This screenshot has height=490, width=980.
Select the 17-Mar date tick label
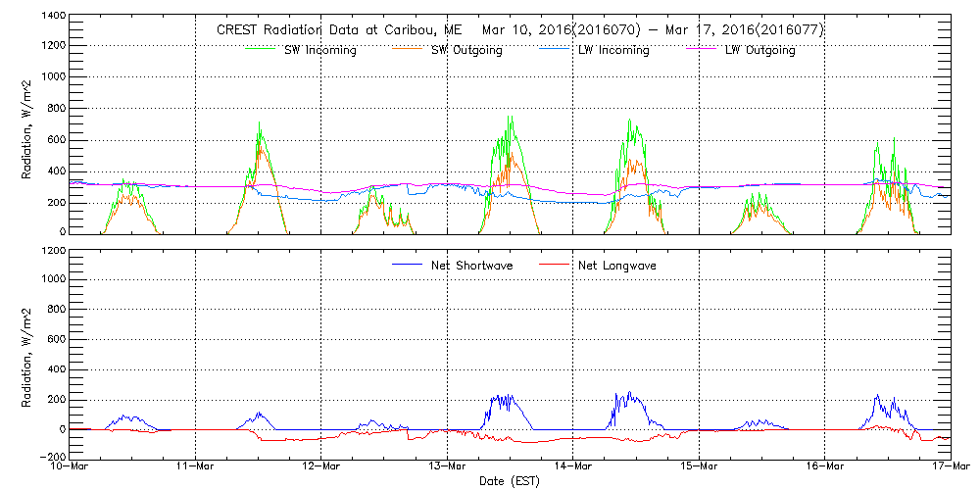[x=949, y=466]
